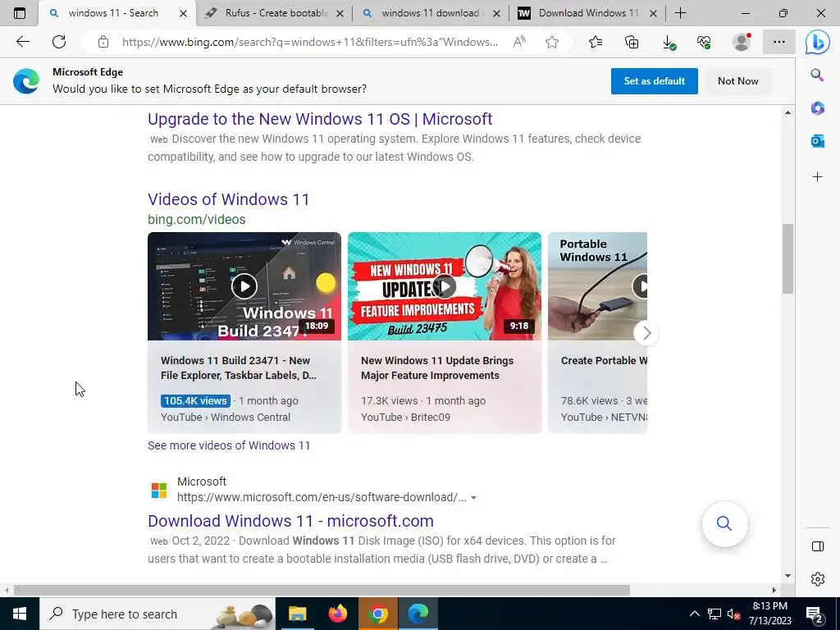Open the floating Bing search button
Screen dimensions: 840x630
724,523
